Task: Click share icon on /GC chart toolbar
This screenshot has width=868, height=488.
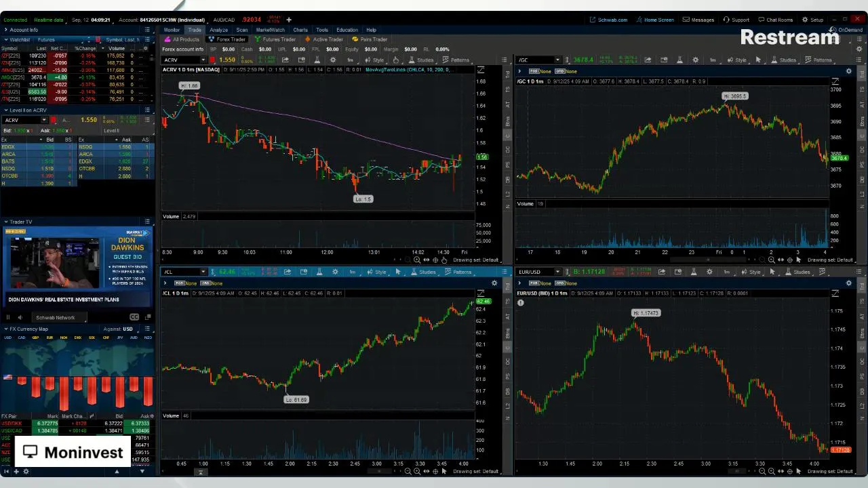Action: [x=648, y=60]
